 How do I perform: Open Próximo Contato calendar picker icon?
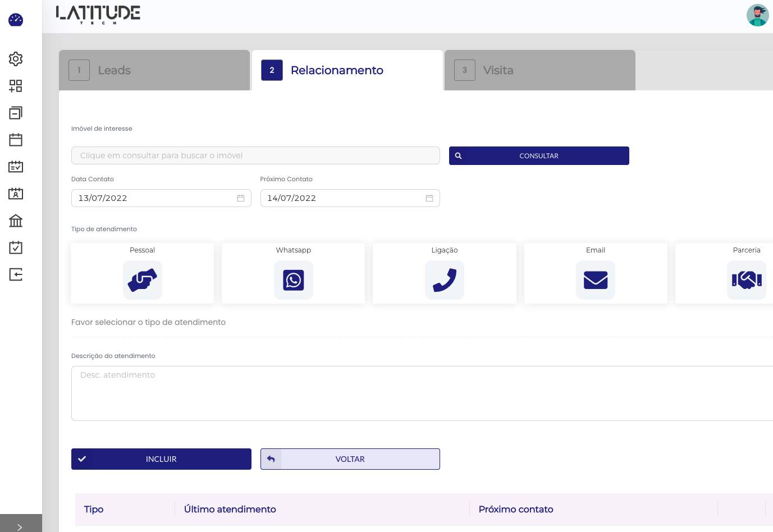pos(429,198)
